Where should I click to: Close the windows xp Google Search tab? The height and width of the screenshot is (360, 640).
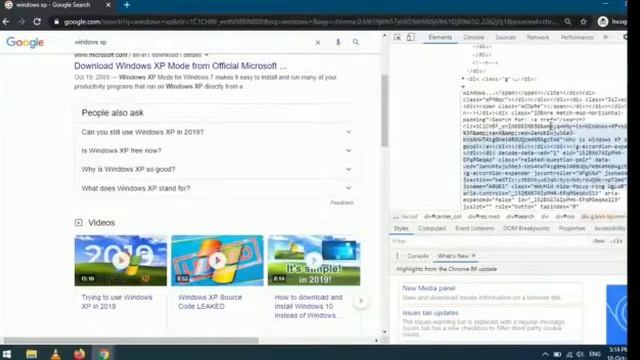point(108,5)
